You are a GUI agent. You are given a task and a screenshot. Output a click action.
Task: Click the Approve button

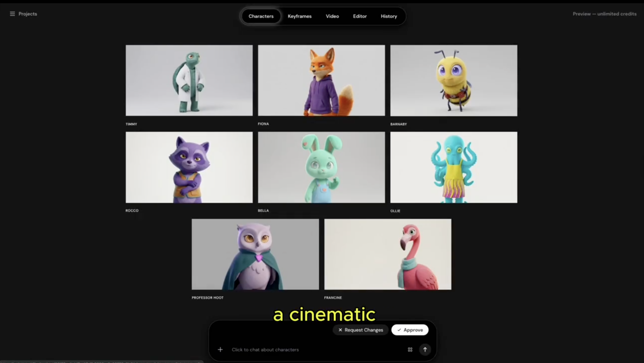[410, 330]
